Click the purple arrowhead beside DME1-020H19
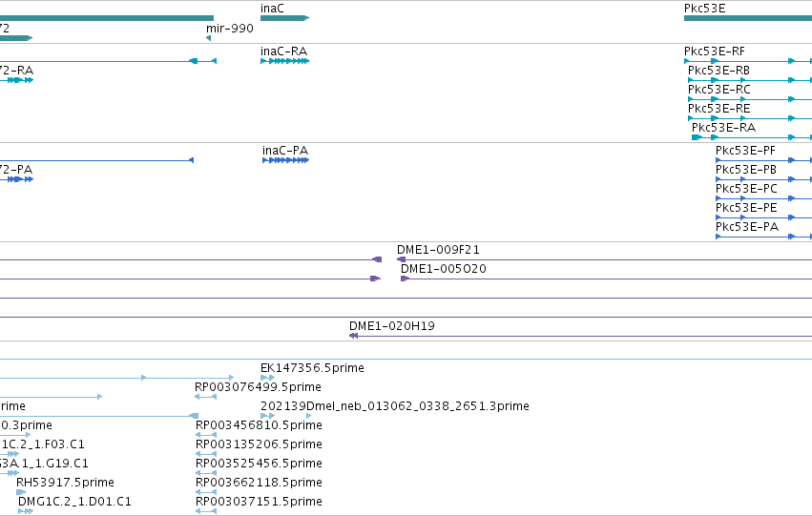Screen dimensions: 812x516 click(x=353, y=336)
